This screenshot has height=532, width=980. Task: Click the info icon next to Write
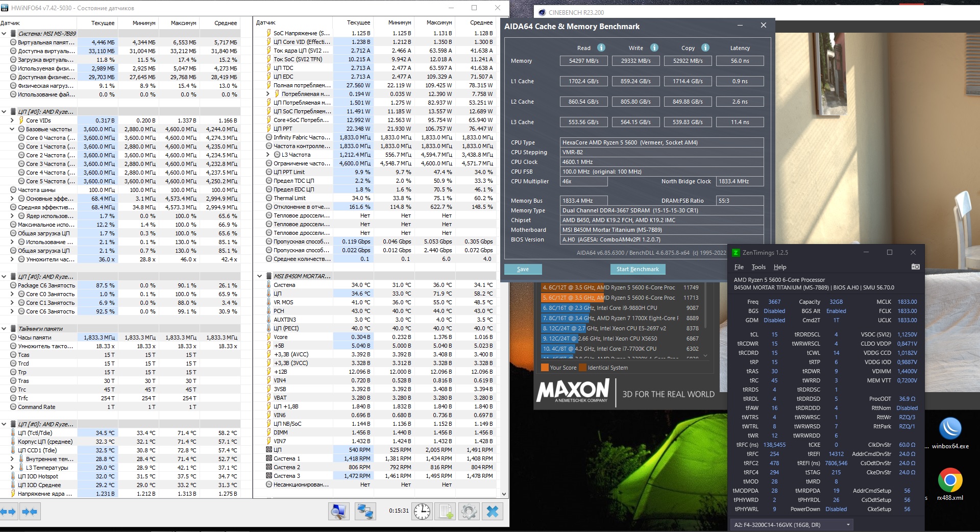tap(654, 47)
